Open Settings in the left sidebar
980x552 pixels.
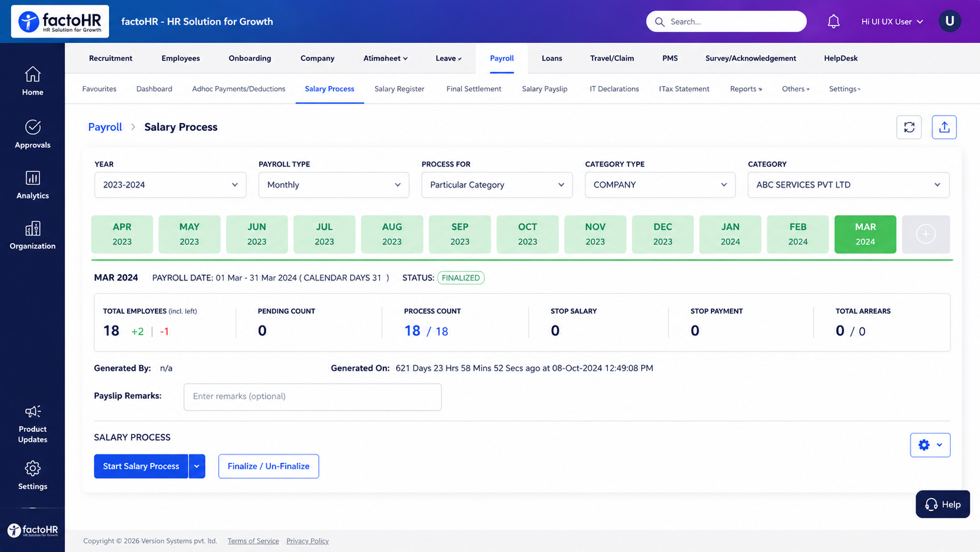(x=32, y=476)
